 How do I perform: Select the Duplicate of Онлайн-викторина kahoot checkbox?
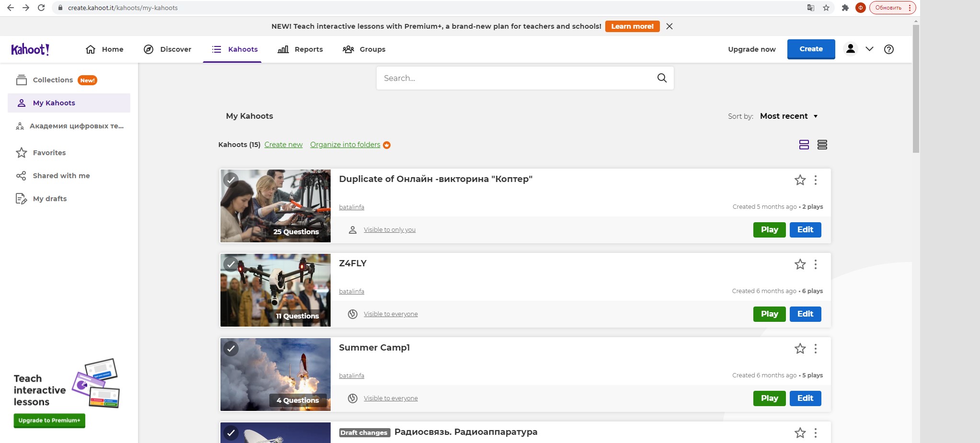tap(231, 180)
